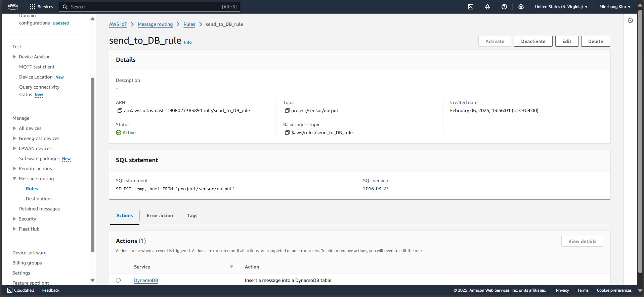Click the sidebar vertical scrollbar thumb
Screen dimensions: 644x297
pos(92,165)
